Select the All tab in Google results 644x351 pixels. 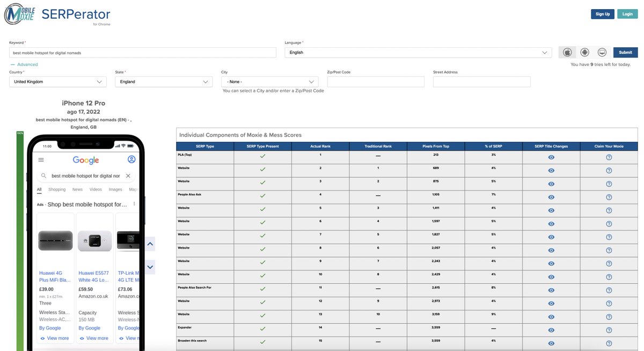coord(39,189)
